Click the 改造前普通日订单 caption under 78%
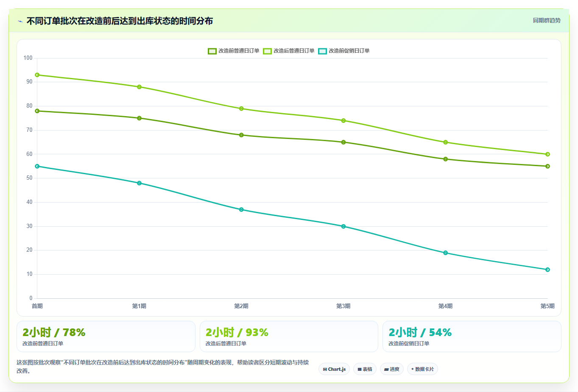Viewport: 578px width, 392px height. 43,344
